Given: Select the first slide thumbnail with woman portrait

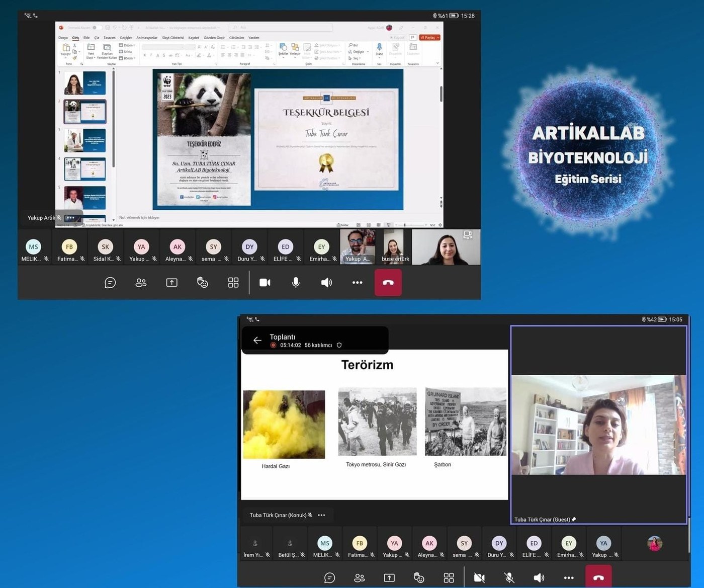Looking at the screenshot, I should coord(85,83).
